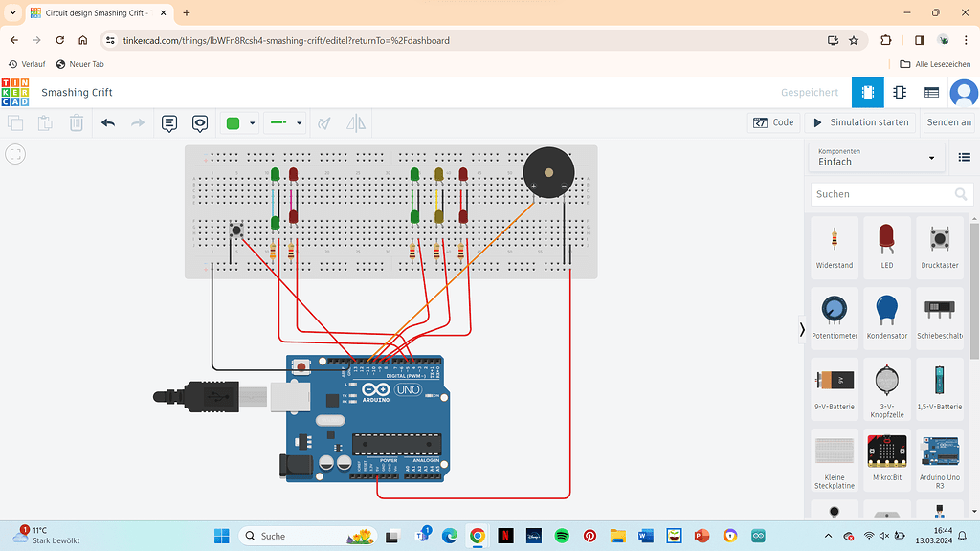Click the Redo icon in the toolbar

139,122
